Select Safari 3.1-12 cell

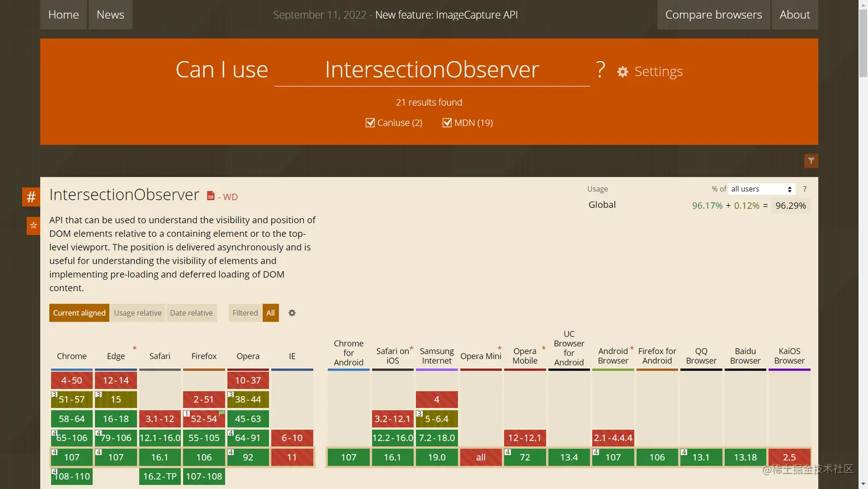(x=160, y=419)
